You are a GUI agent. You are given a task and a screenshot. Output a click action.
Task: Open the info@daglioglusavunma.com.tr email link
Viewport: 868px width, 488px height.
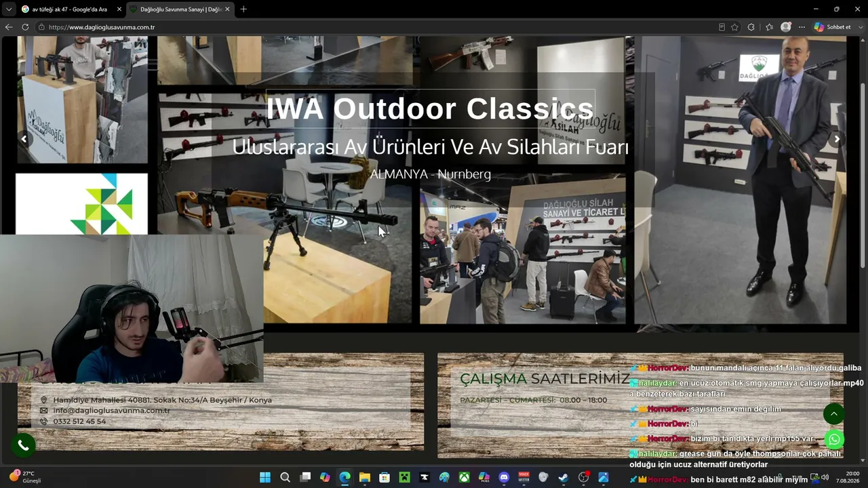(x=111, y=411)
